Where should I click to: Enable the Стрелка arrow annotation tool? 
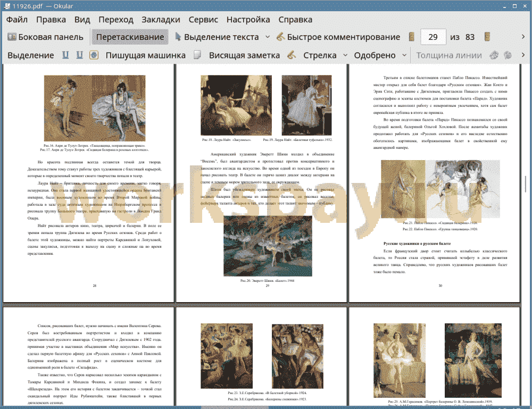(320, 55)
